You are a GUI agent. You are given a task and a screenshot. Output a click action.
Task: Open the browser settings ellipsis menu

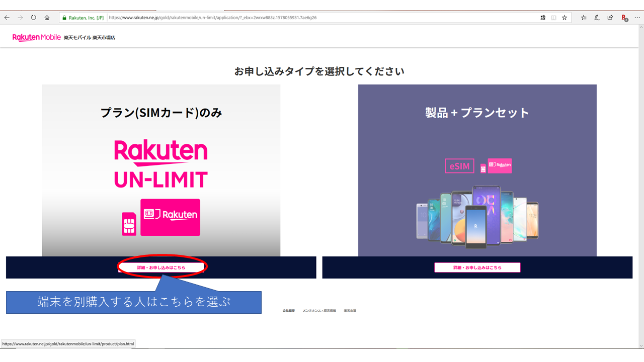click(637, 18)
